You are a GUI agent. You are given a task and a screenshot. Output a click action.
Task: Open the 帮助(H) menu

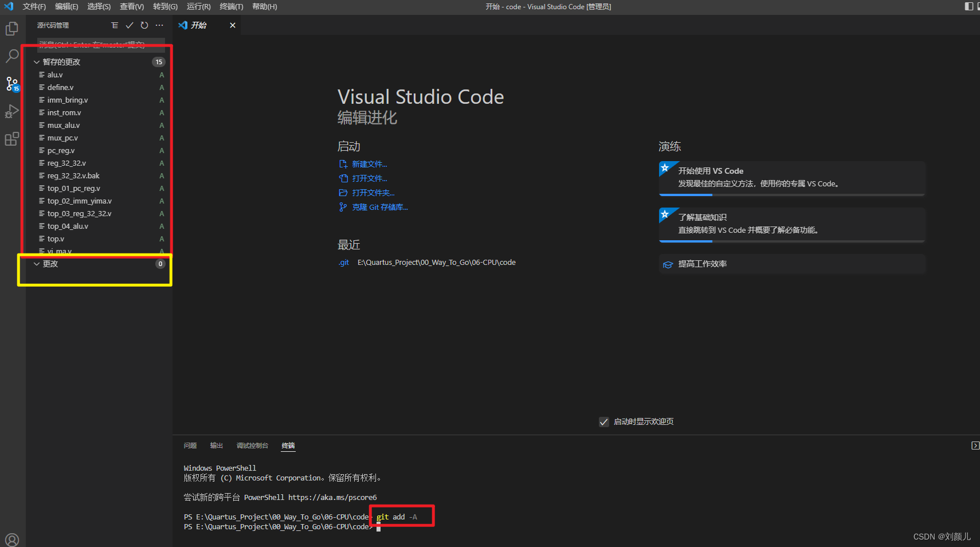[265, 6]
